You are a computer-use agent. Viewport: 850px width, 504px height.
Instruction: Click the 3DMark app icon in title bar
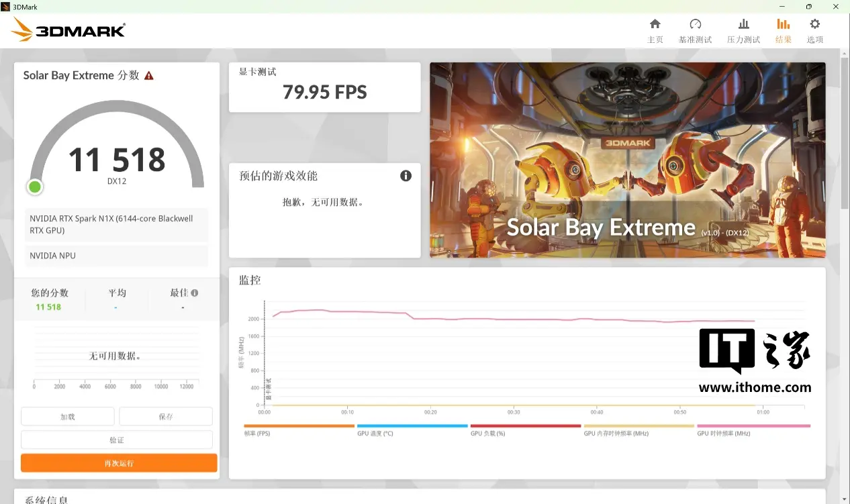[x=6, y=6]
